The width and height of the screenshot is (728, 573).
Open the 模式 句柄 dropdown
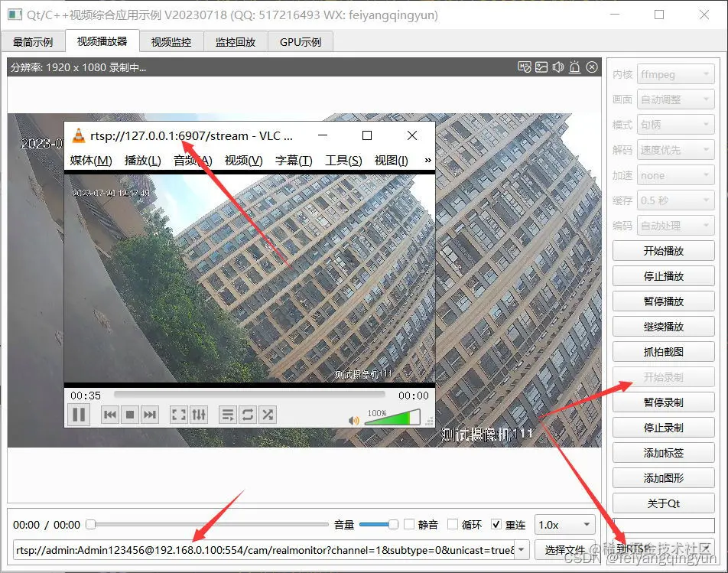click(675, 125)
